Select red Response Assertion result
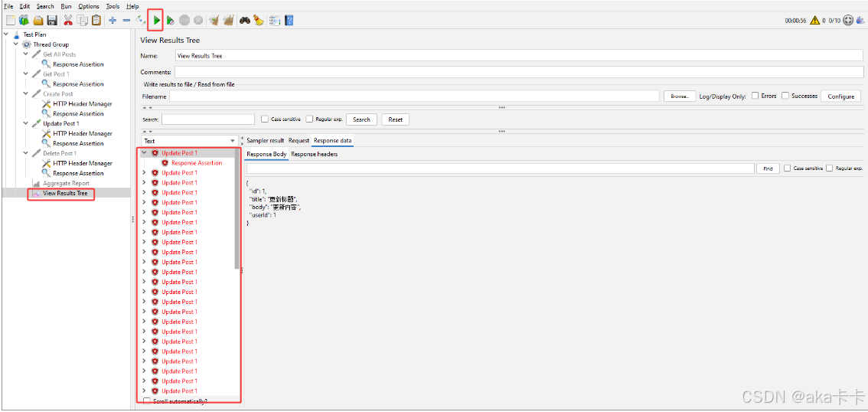 pos(197,163)
